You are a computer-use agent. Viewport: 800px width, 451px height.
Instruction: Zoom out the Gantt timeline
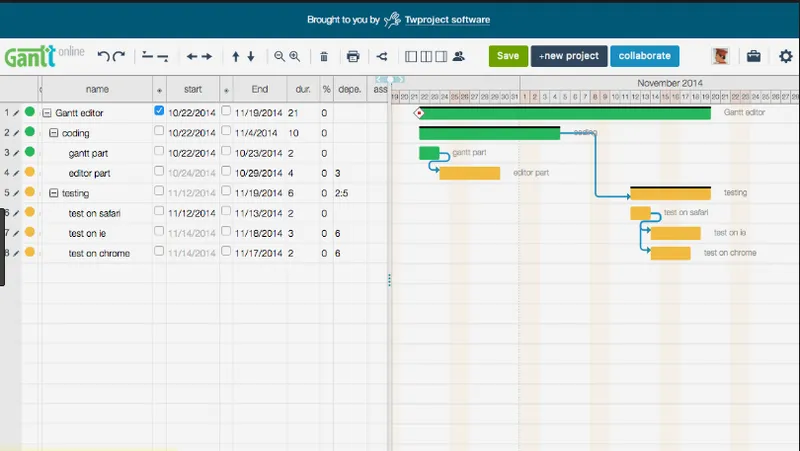279,56
